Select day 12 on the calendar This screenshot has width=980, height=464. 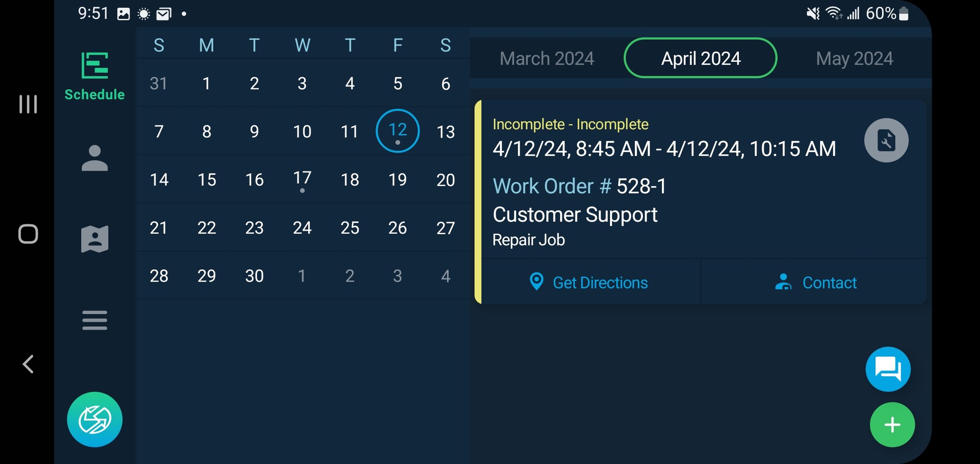coord(397,131)
